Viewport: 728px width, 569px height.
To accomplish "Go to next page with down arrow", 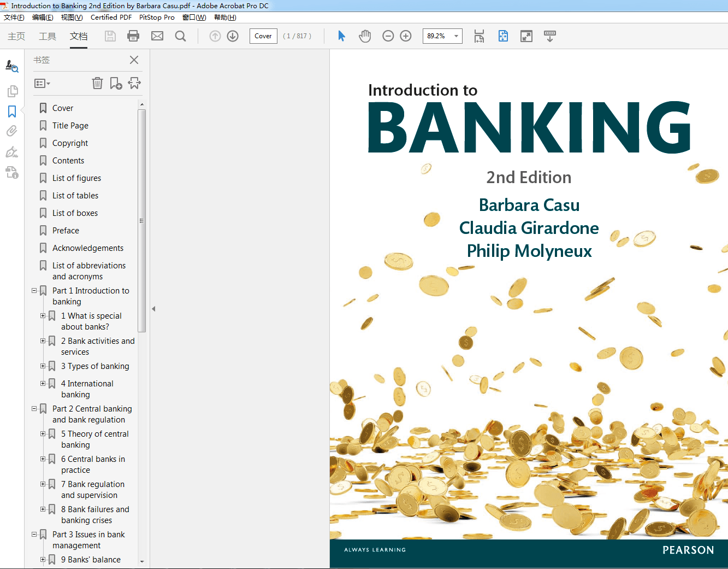I will (232, 36).
